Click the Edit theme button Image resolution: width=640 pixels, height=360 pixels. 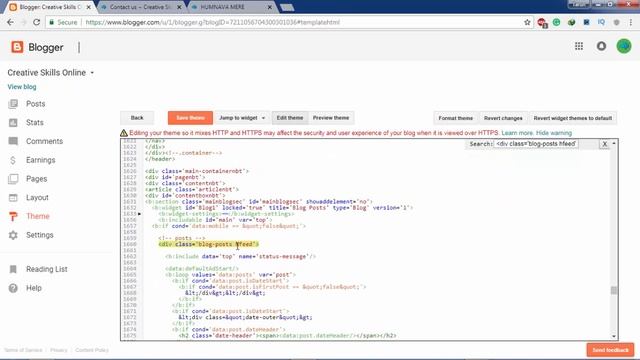point(290,118)
